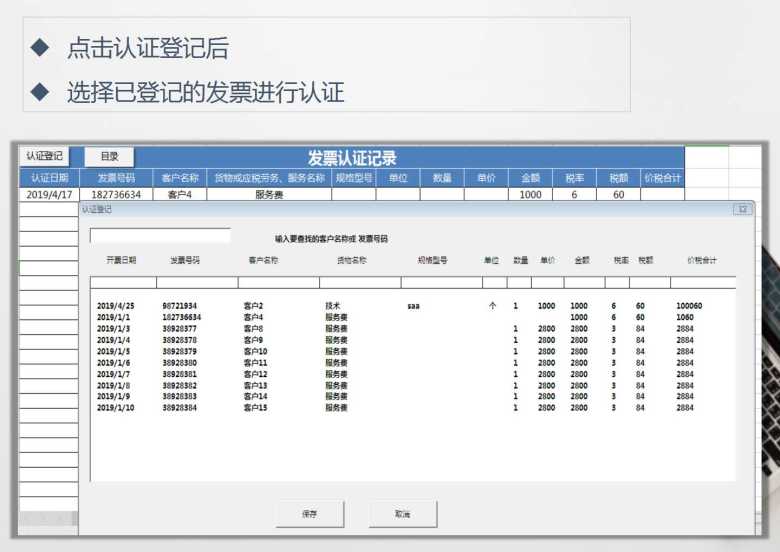Select the sheet's blue 发票号码 header cell
780x552 pixels.
pos(116,178)
